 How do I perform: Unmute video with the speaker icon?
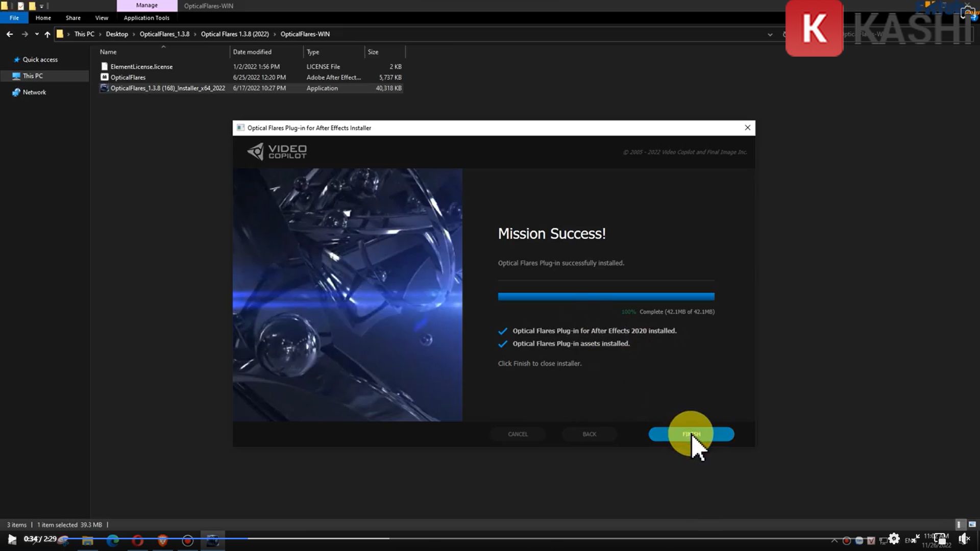click(963, 539)
